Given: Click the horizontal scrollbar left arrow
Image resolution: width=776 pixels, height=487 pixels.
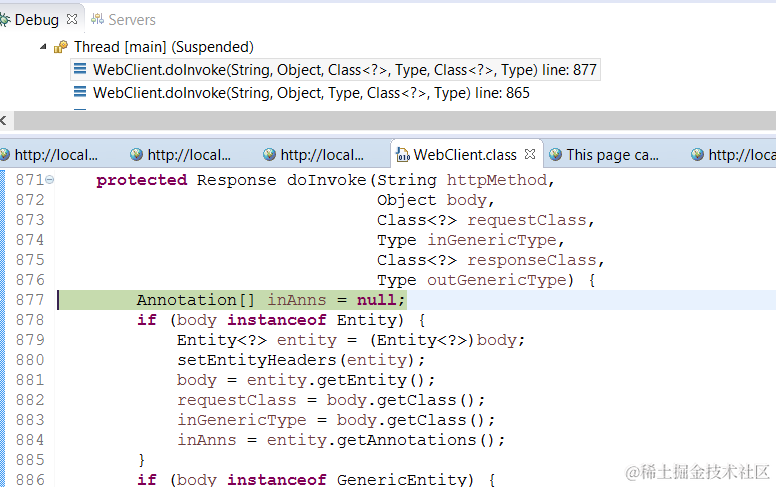Looking at the screenshot, I should (x=3, y=120).
